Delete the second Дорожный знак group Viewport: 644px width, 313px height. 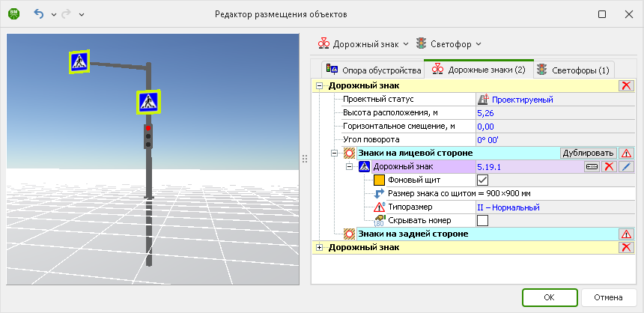coord(626,247)
